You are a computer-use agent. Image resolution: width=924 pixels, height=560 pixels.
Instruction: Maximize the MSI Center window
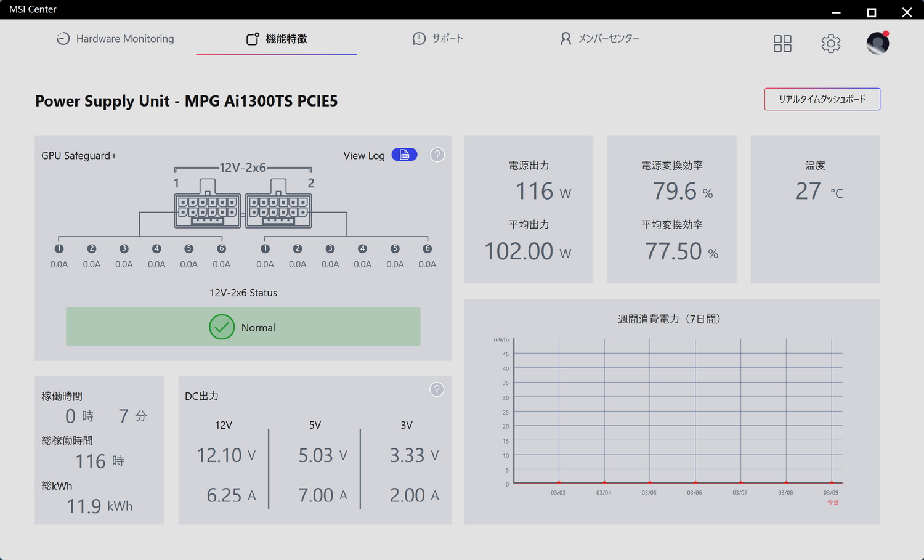point(872,12)
